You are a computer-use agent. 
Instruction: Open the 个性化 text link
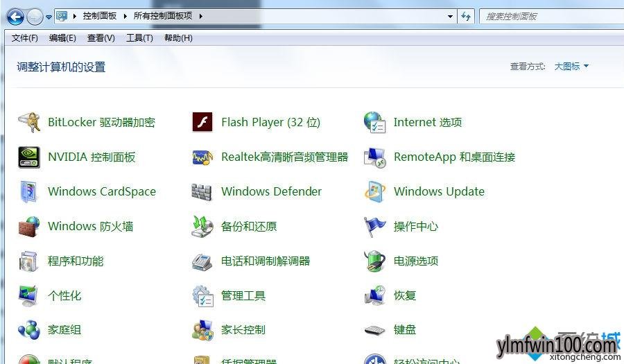pos(64,295)
